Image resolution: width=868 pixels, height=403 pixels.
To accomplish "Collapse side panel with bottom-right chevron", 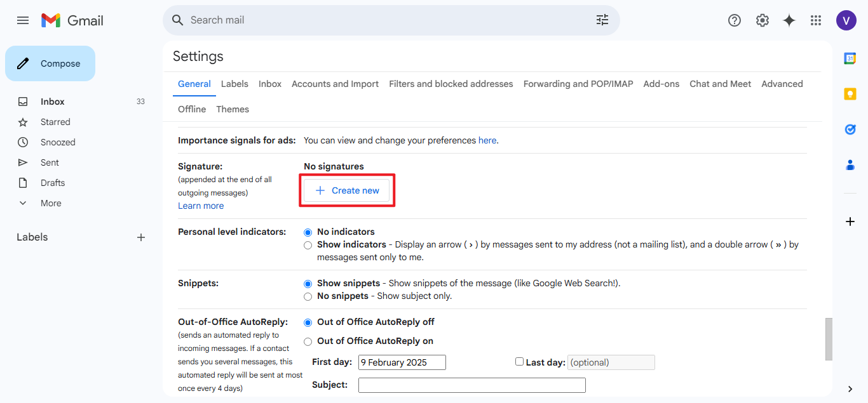I will [x=850, y=389].
